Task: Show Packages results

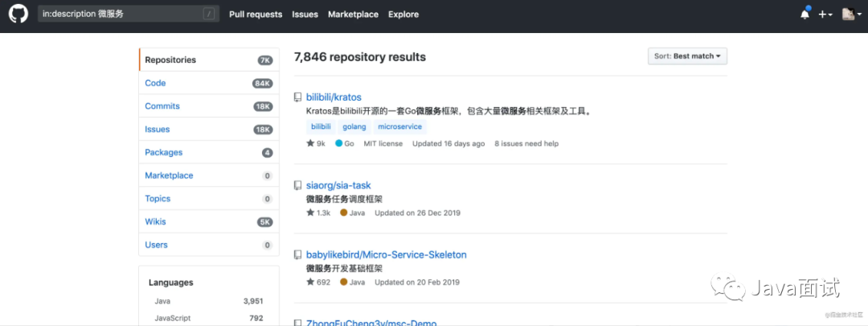Action: pos(209,152)
